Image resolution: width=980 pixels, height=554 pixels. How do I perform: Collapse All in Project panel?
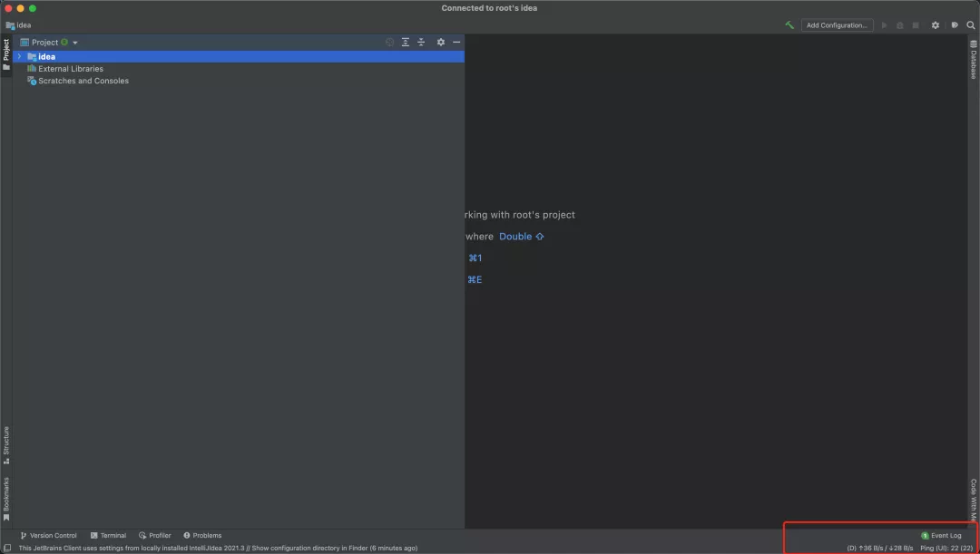[421, 42]
